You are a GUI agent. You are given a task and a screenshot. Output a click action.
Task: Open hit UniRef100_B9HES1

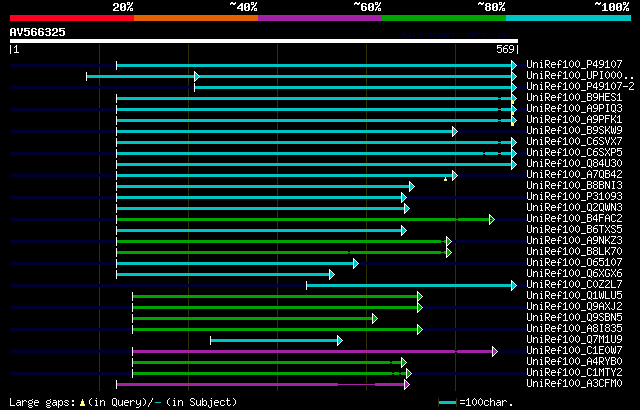574,98
